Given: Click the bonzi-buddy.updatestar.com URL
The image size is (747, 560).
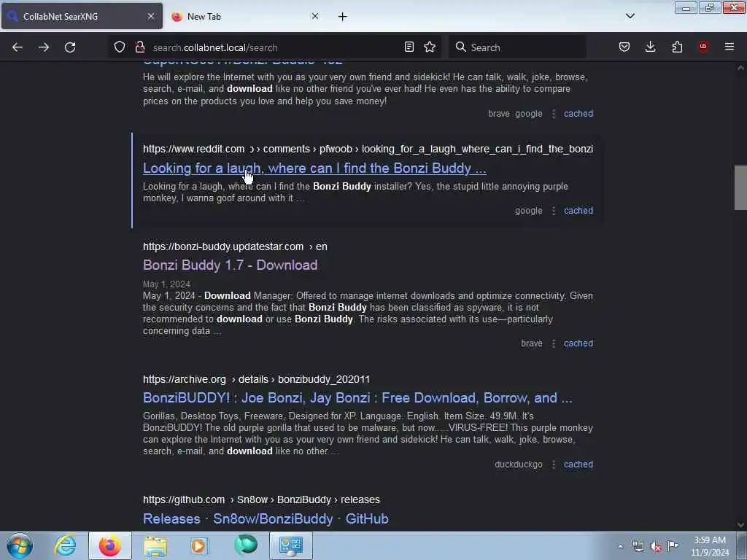Looking at the screenshot, I should [x=235, y=246].
